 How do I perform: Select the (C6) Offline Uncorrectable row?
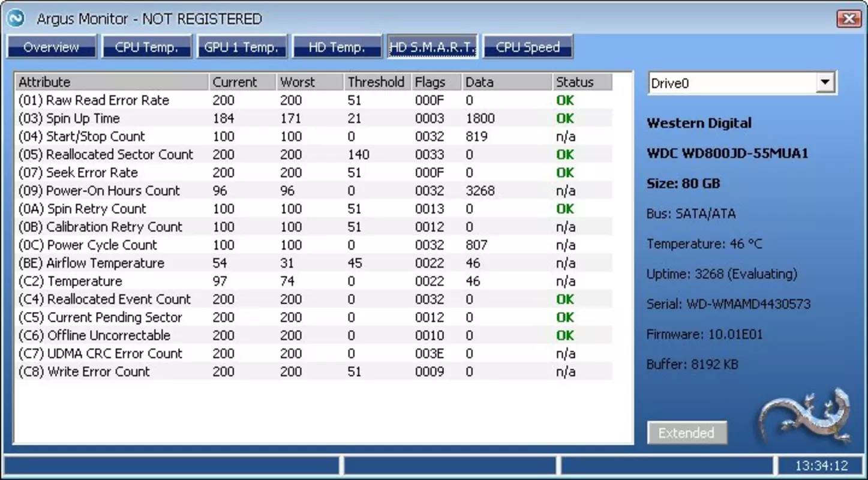click(314, 335)
